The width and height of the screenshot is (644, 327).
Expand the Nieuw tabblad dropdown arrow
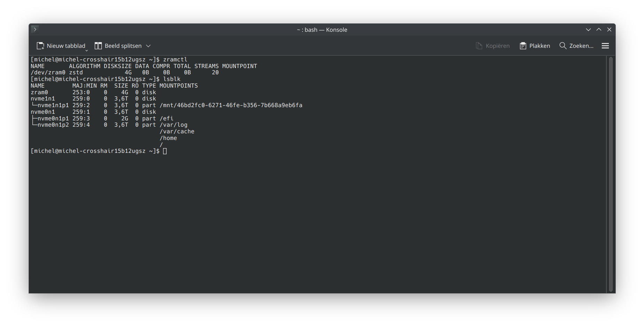(86, 50)
